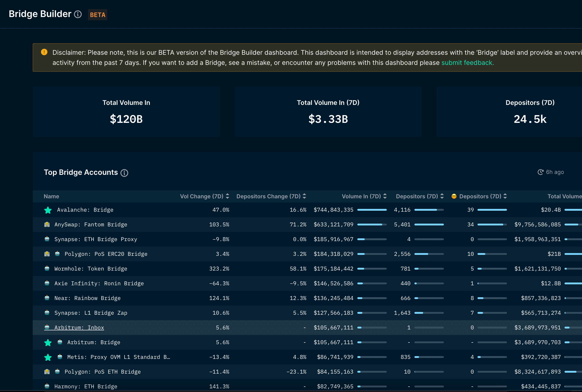Open Arbitrum: Bridge account

(93, 342)
